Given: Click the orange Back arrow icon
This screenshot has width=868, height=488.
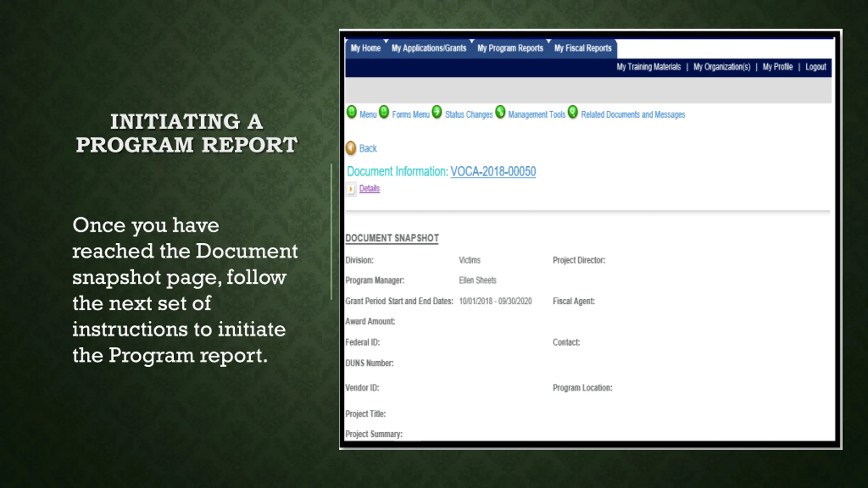Looking at the screenshot, I should 351,148.
